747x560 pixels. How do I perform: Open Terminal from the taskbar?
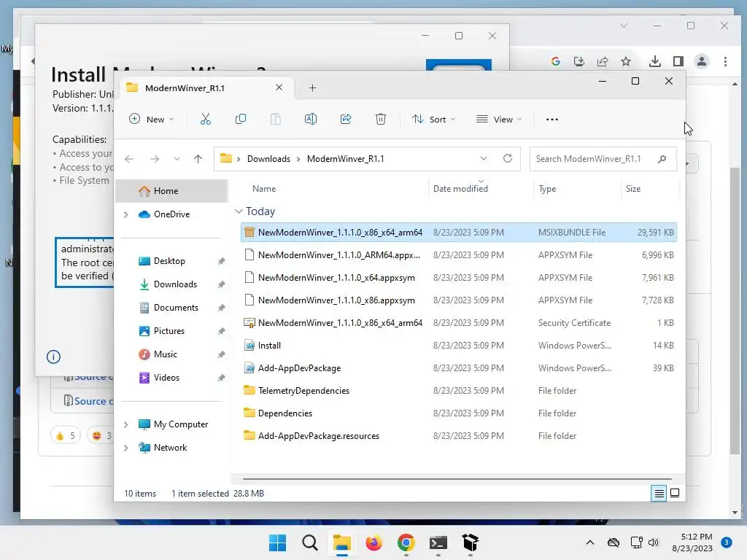pos(438,542)
